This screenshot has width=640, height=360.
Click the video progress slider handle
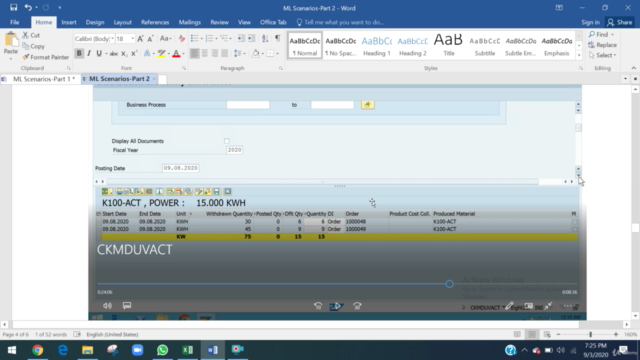click(x=449, y=284)
